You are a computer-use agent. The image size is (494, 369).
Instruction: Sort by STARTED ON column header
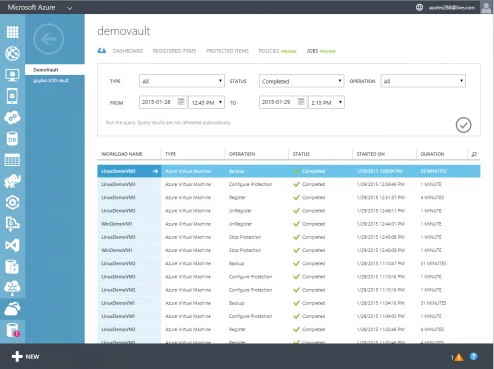tap(370, 154)
